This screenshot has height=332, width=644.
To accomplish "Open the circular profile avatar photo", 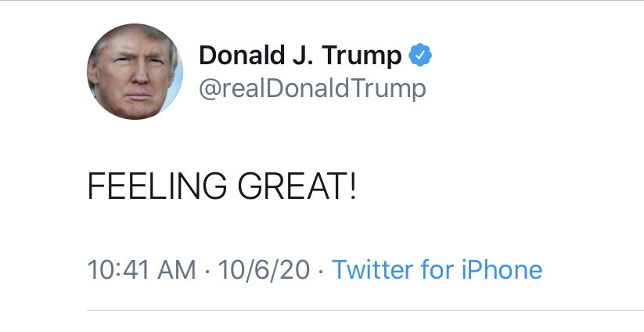I will point(135,72).
